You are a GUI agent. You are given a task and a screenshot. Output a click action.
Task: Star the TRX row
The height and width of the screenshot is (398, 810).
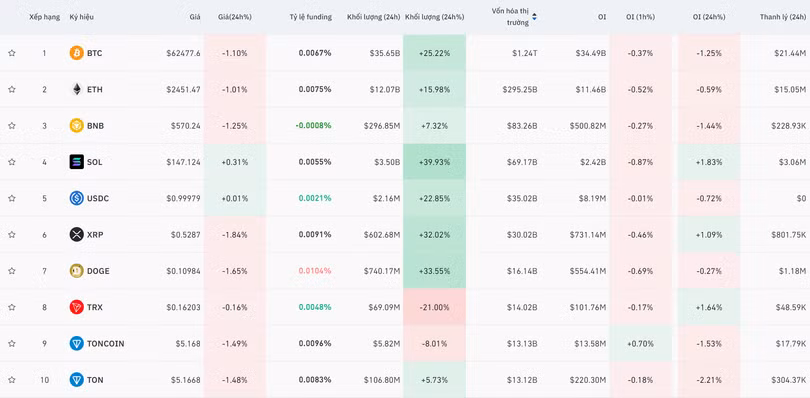(x=12, y=307)
